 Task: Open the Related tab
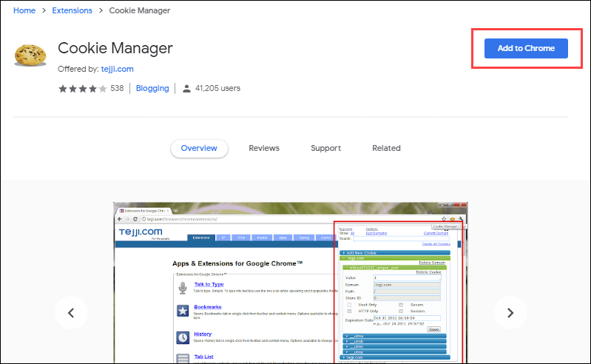point(386,148)
